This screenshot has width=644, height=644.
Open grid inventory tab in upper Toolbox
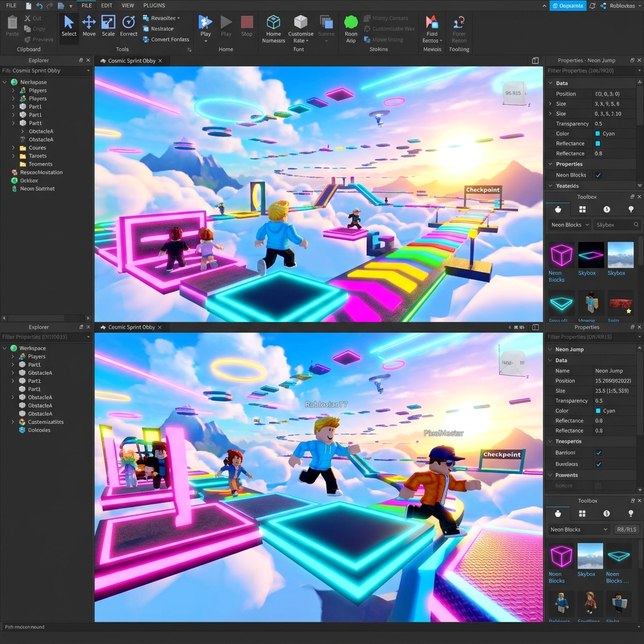[582, 210]
